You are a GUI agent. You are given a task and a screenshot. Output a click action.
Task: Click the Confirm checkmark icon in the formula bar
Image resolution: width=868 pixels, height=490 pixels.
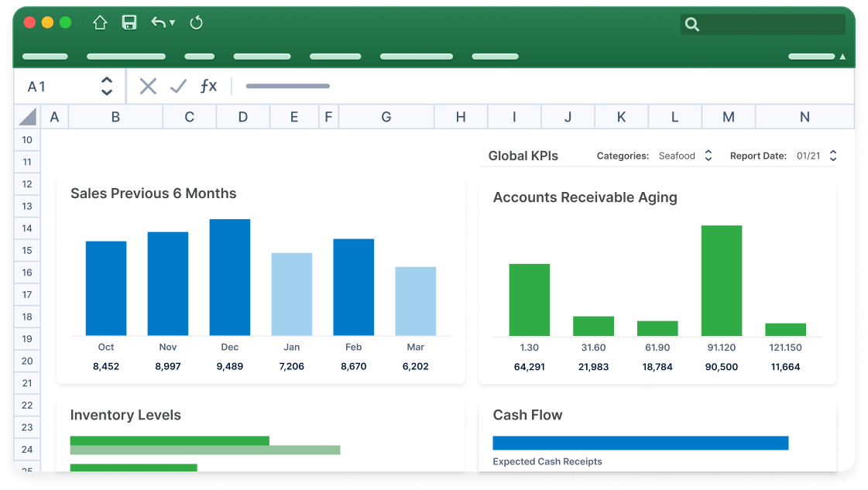tap(179, 86)
